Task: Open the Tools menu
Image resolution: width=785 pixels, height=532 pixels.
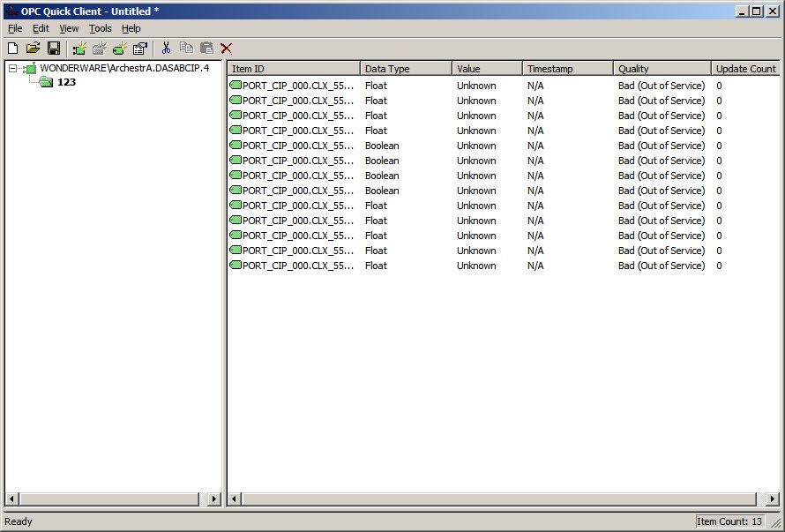Action: [100, 28]
